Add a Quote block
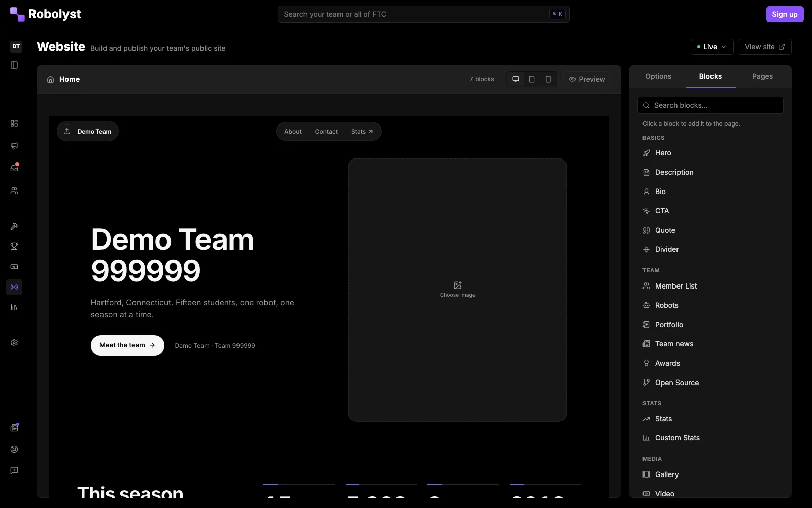This screenshot has height=508, width=812. coord(710,230)
